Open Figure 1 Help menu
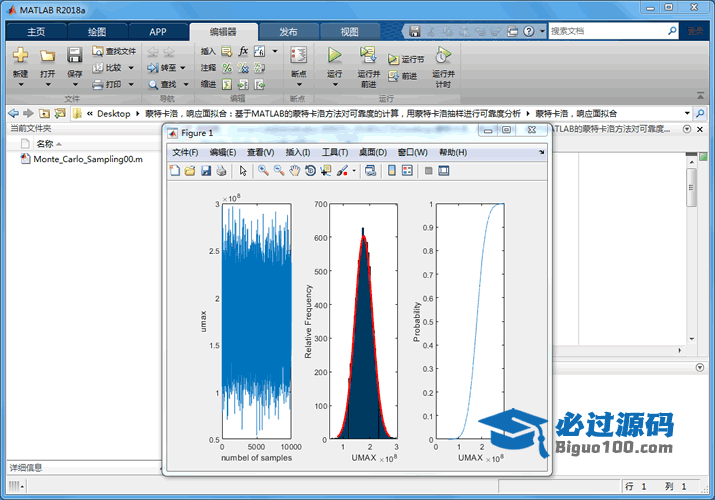Screen dimensions: 715x500 (453, 152)
